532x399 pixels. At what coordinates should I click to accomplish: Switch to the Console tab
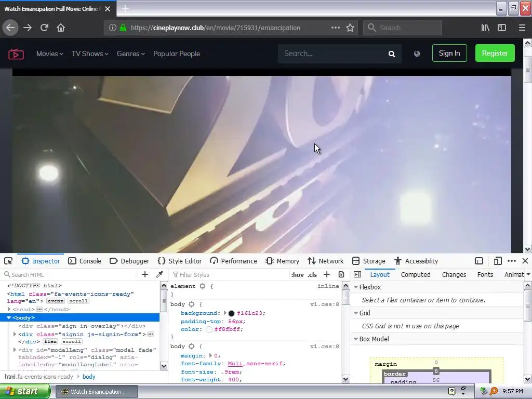pyautogui.click(x=85, y=261)
